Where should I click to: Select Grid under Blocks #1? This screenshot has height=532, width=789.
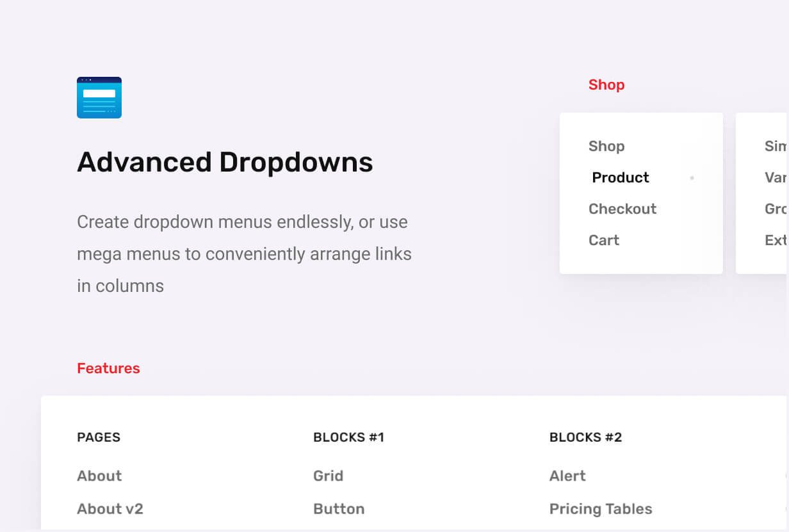[329, 476]
